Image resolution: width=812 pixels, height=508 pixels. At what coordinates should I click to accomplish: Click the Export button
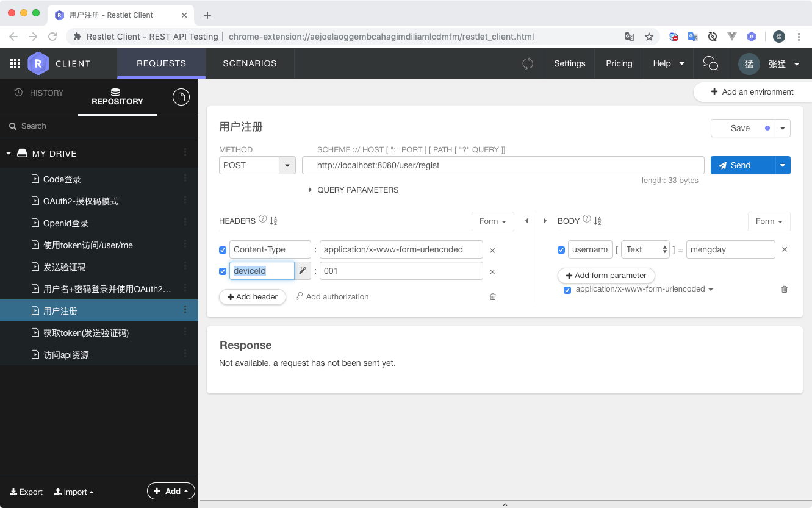click(x=26, y=492)
